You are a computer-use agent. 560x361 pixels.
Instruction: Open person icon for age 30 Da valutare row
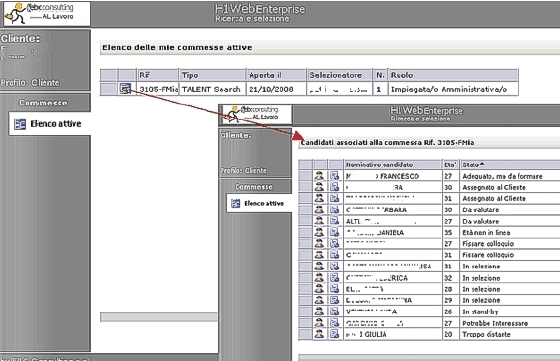319,210
